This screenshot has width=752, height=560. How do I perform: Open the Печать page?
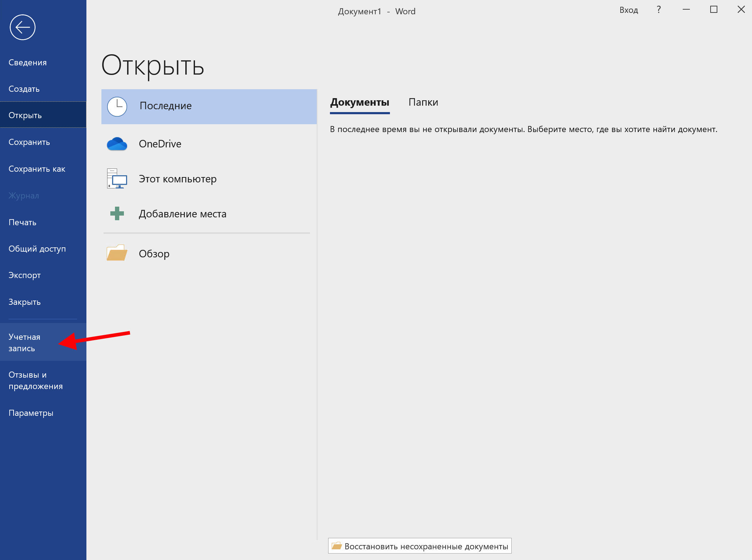(43, 222)
